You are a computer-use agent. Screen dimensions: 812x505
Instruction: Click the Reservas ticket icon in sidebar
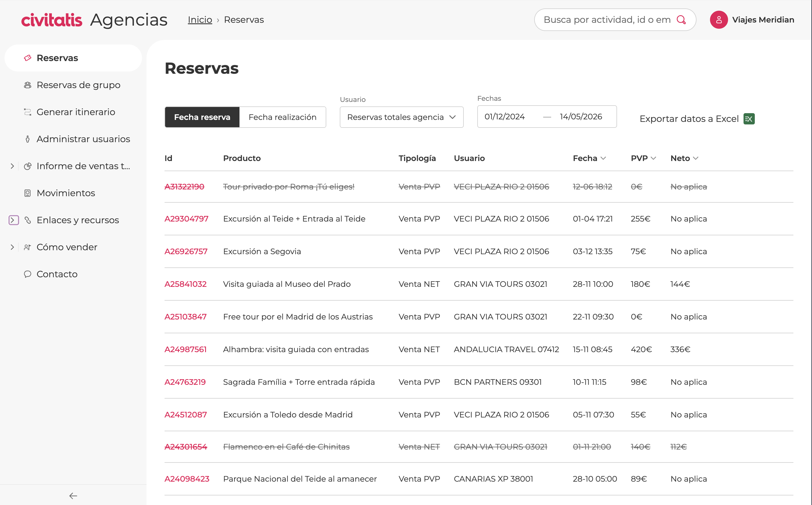[28, 58]
